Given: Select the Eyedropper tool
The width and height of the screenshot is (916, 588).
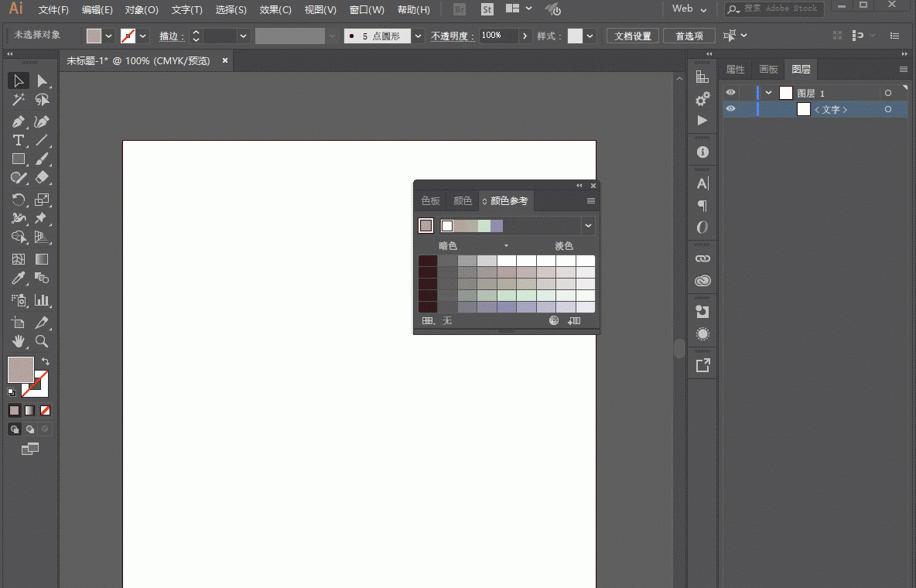Looking at the screenshot, I should pos(18,278).
